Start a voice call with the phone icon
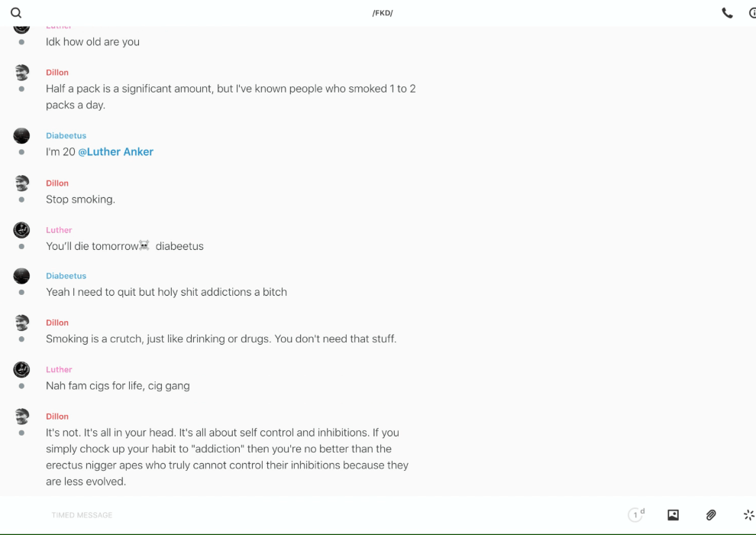This screenshot has width=756, height=535. point(727,13)
